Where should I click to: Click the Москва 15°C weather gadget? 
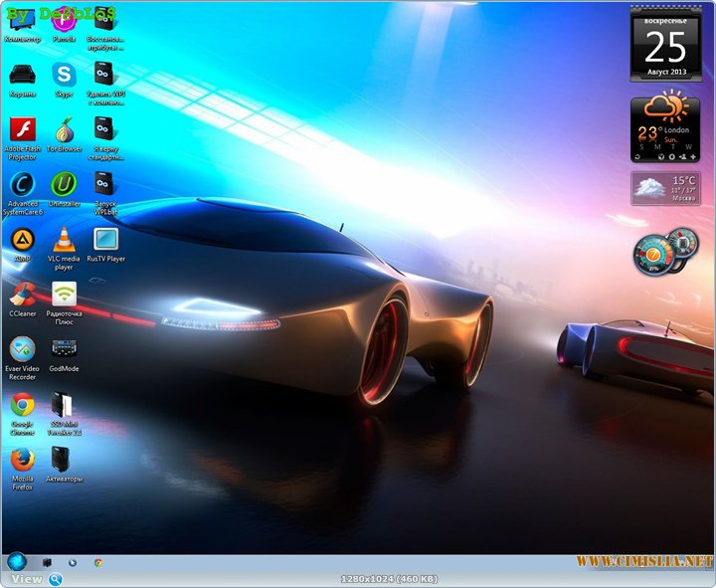coord(664,188)
